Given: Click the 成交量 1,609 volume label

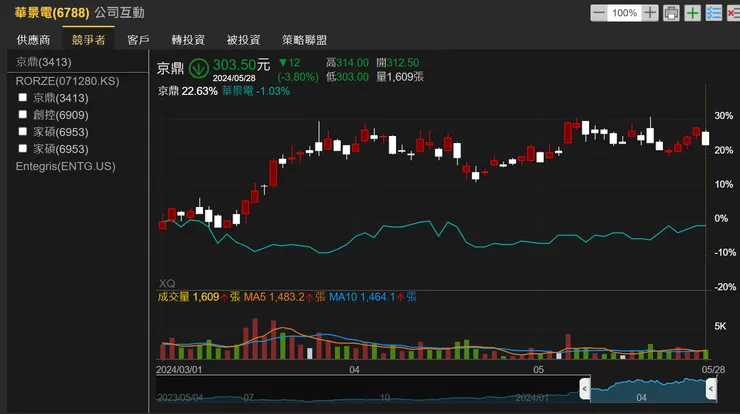Looking at the screenshot, I should pyautogui.click(x=199, y=297).
